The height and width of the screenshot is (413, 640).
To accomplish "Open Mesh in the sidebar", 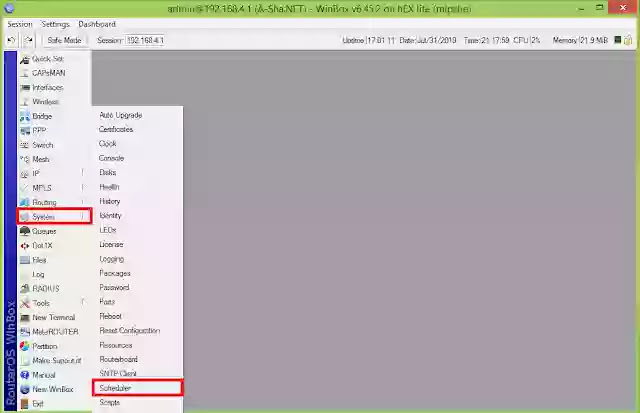I will click(x=54, y=159).
